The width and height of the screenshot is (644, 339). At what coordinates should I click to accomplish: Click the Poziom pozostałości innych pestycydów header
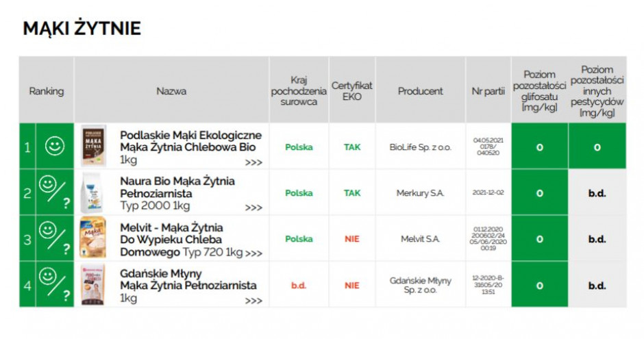[597, 91]
